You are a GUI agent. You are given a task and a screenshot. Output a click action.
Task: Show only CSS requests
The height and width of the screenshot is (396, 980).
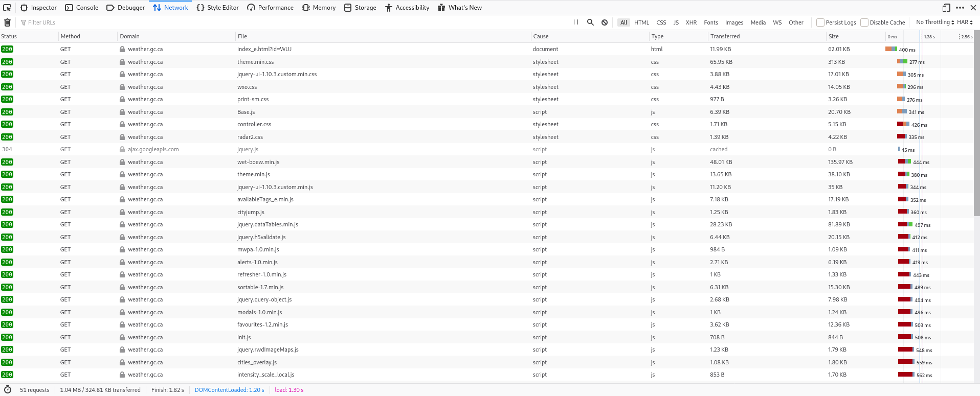[661, 22]
